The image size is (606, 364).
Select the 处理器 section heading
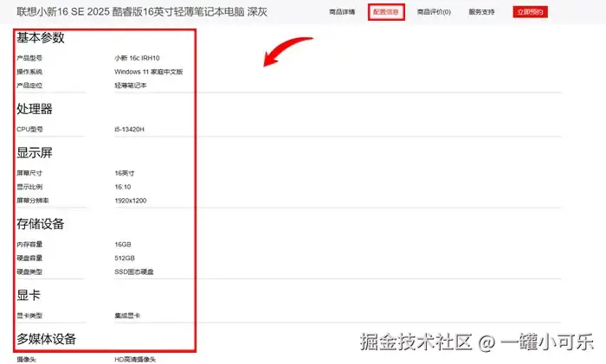pos(35,109)
